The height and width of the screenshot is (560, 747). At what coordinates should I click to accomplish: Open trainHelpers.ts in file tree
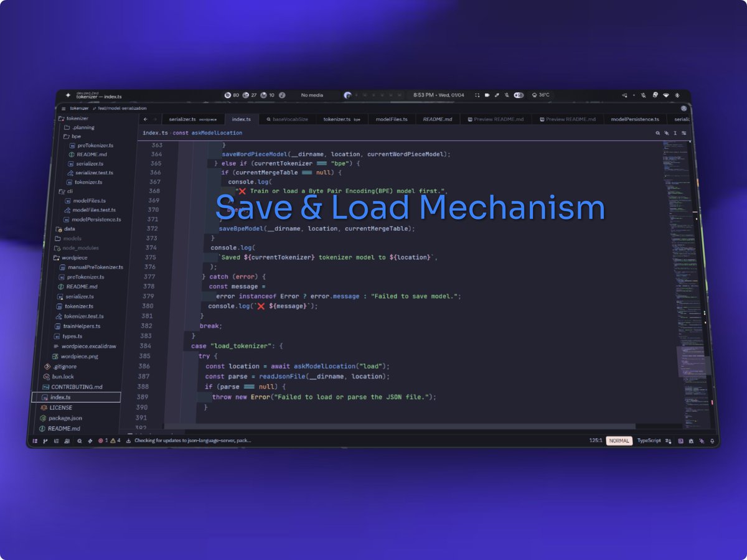click(77, 326)
